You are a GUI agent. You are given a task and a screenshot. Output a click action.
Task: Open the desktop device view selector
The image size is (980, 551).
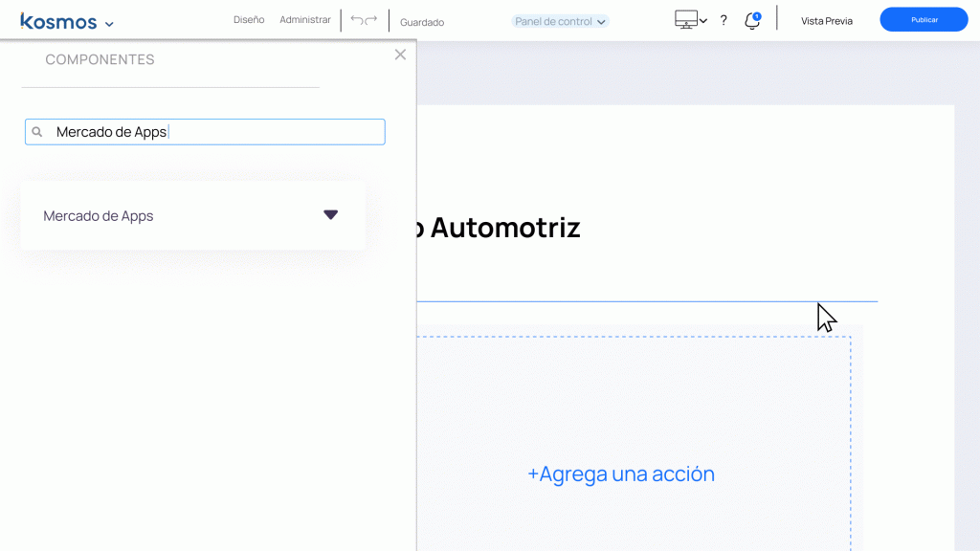click(691, 20)
